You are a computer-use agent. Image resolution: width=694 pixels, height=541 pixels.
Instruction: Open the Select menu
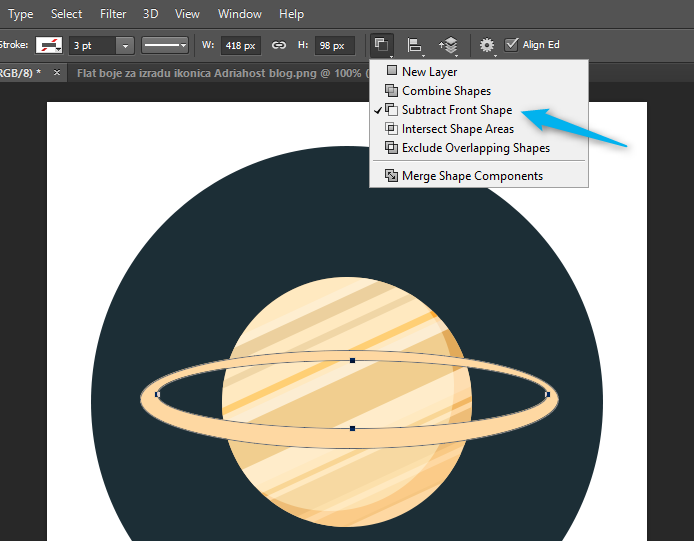point(66,14)
